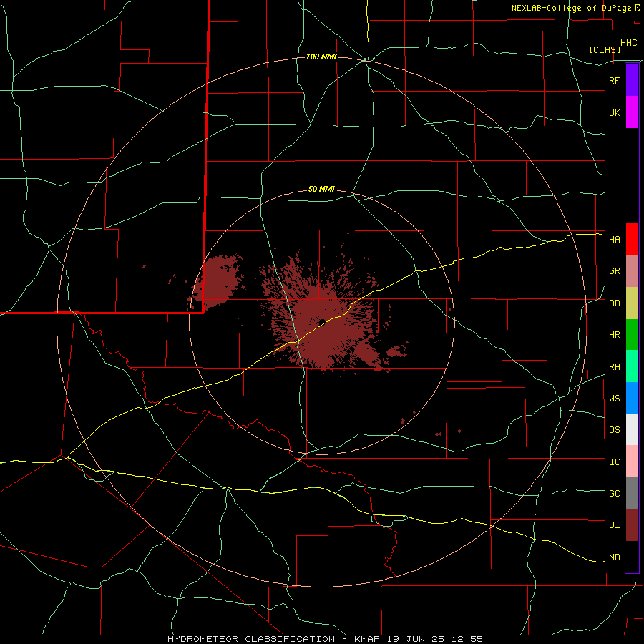Image resolution: width=644 pixels, height=644 pixels.
Task: Click the UK legend label
Action: [614, 112]
